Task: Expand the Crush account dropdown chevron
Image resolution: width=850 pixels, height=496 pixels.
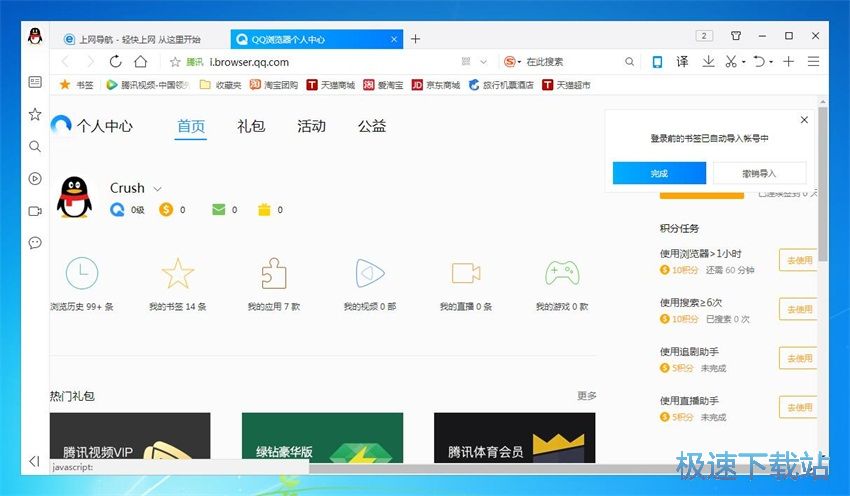Action: click(x=157, y=189)
